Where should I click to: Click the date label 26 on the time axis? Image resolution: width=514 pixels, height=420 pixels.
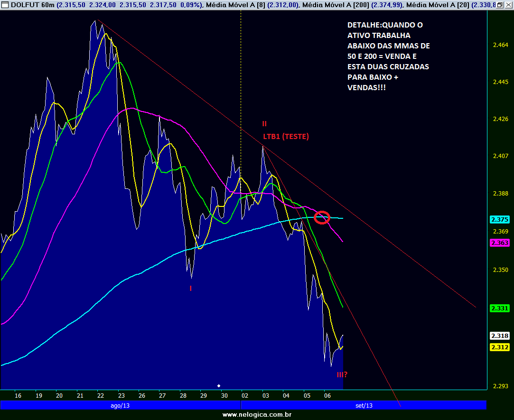click(141, 395)
